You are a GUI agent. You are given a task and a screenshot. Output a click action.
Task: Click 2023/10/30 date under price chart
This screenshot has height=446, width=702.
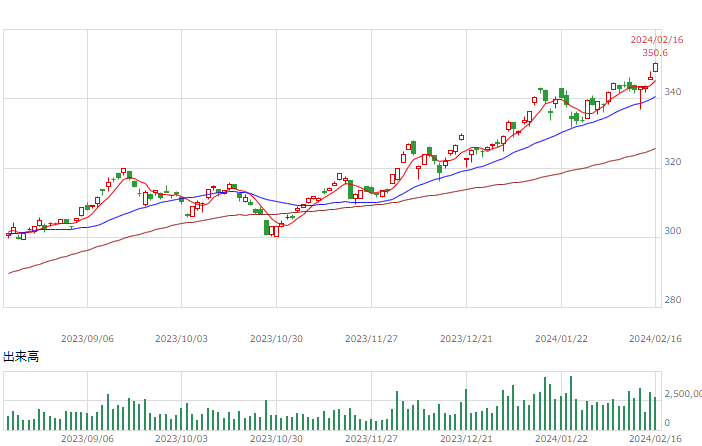click(x=276, y=339)
